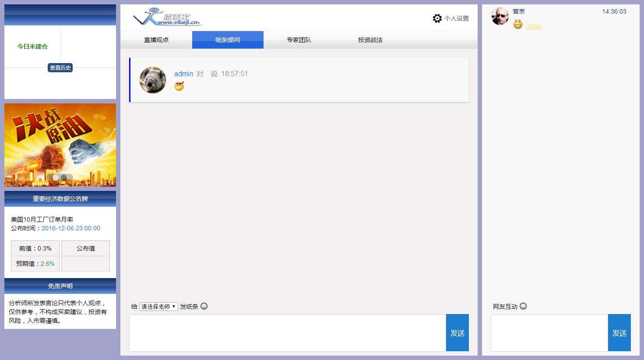Click admin's koala avatar
Image resolution: width=644 pixels, height=360 pixels.
153,80
